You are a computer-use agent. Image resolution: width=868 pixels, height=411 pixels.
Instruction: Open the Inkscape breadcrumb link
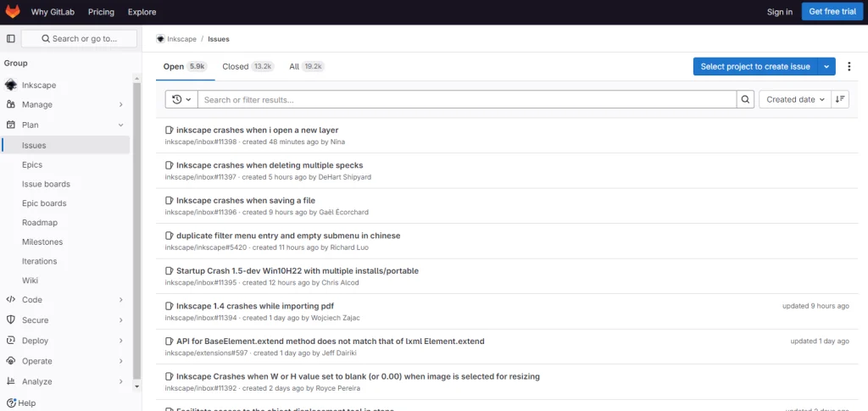[x=181, y=39]
